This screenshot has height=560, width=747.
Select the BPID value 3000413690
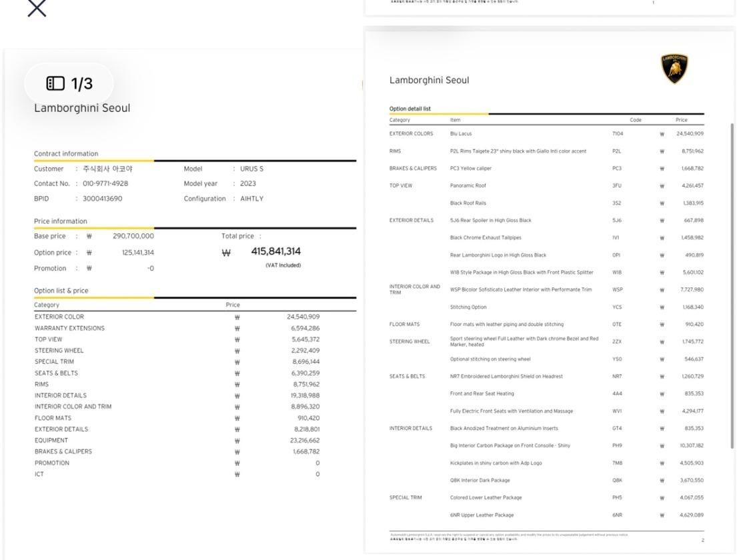click(x=103, y=199)
